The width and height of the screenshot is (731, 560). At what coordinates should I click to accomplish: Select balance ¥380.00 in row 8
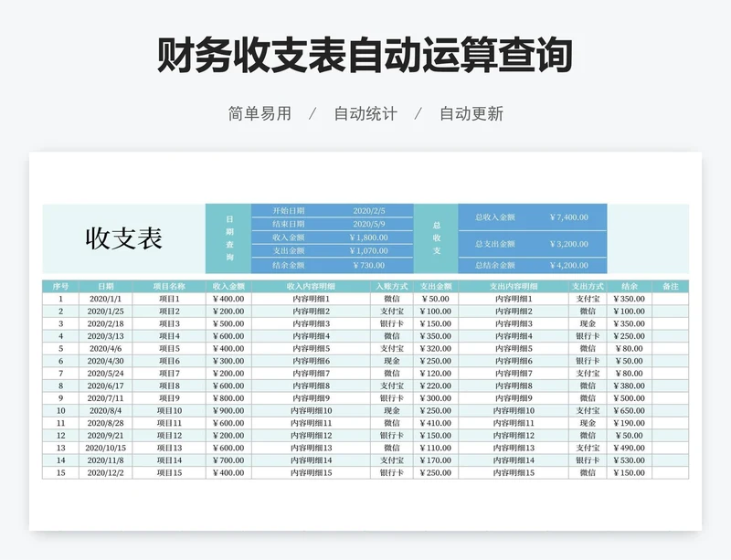(630, 386)
